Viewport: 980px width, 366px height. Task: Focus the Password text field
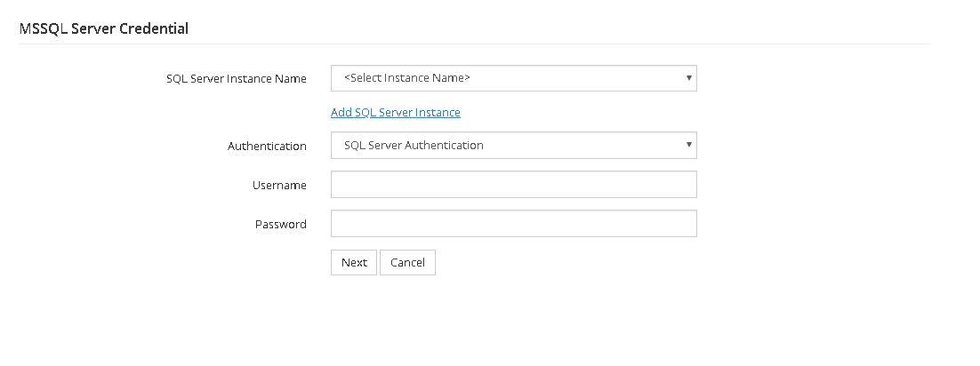pyautogui.click(x=514, y=224)
